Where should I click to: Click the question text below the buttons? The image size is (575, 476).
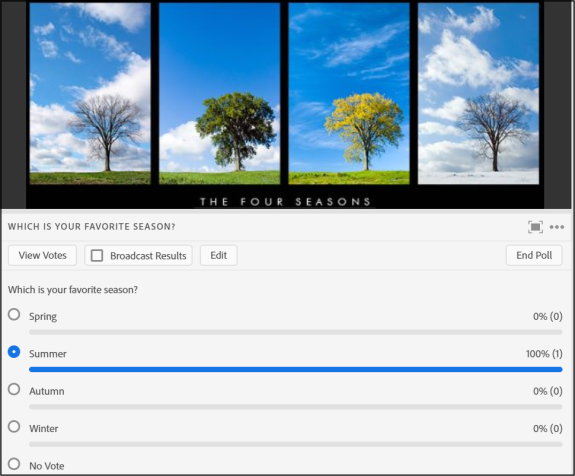coord(73,290)
